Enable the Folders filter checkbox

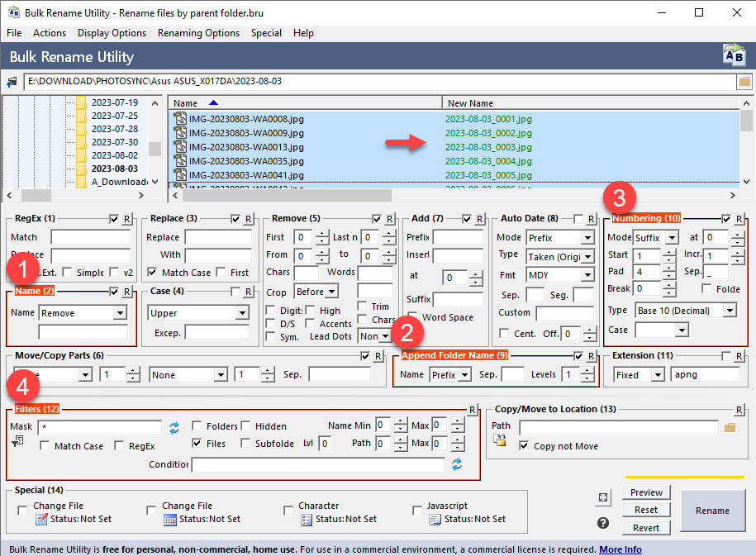[x=197, y=425]
